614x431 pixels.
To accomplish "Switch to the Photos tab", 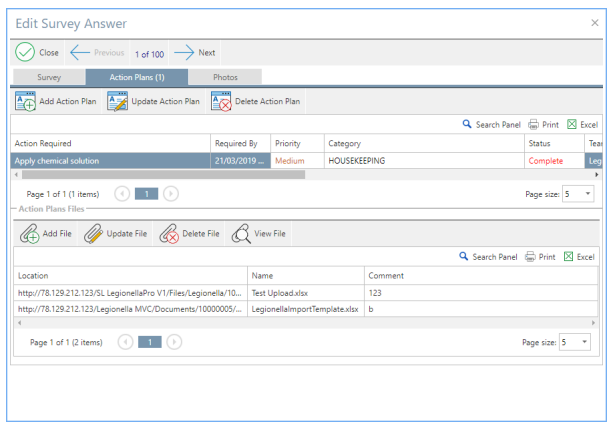I will [225, 77].
